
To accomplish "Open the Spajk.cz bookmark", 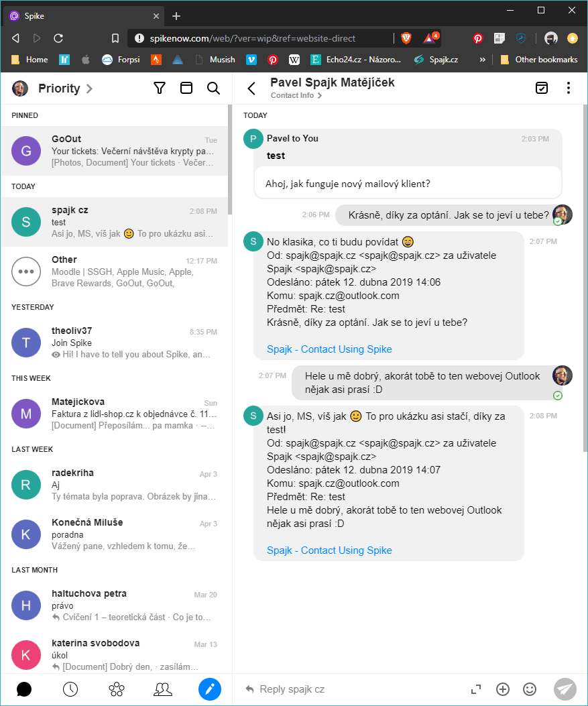I will (436, 60).
